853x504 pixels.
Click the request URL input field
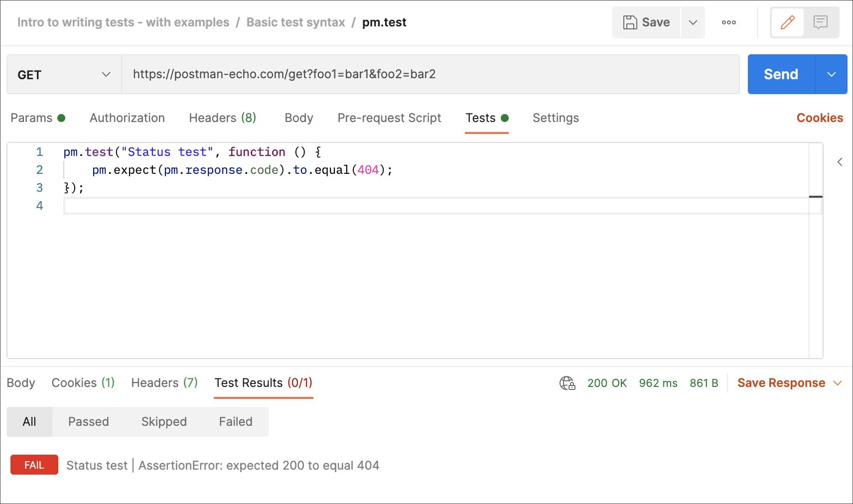pyautogui.click(x=428, y=75)
